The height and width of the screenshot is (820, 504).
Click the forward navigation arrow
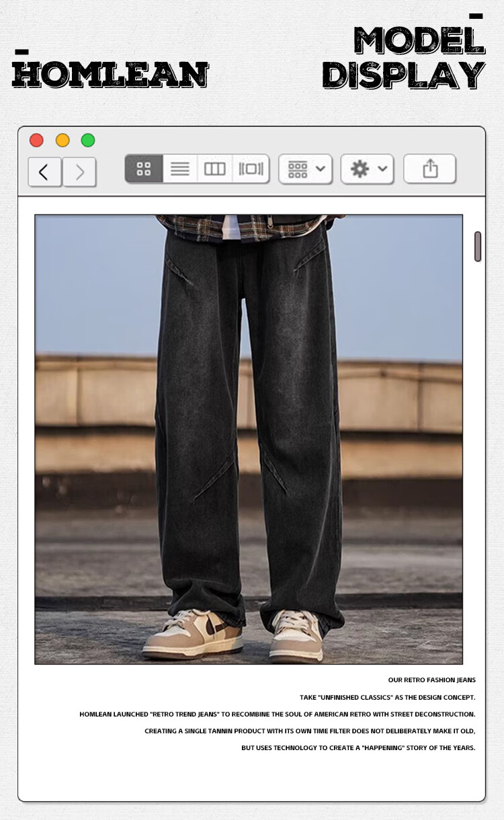click(x=80, y=172)
